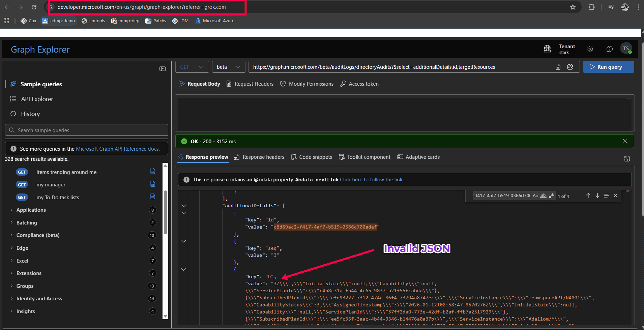Click the help and feedback icon

[x=609, y=49]
